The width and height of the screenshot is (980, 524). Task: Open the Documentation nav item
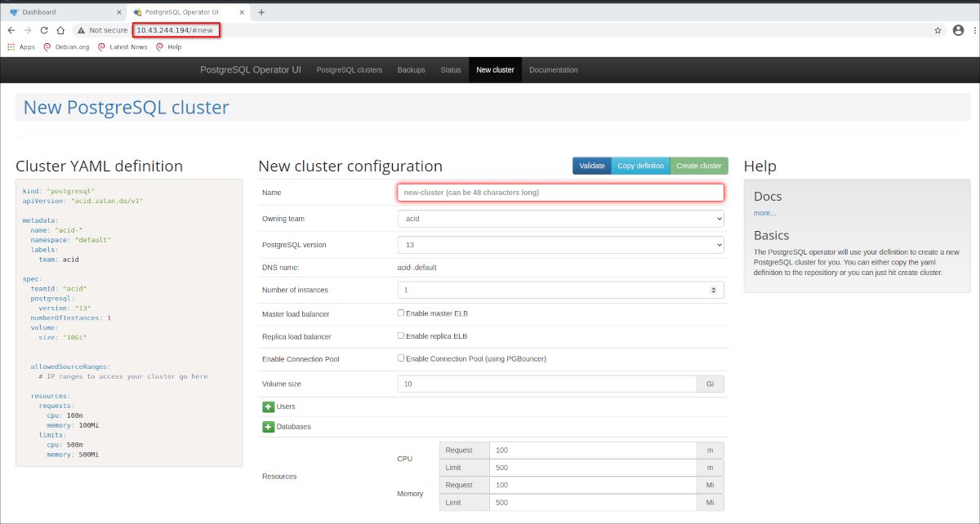coord(554,70)
